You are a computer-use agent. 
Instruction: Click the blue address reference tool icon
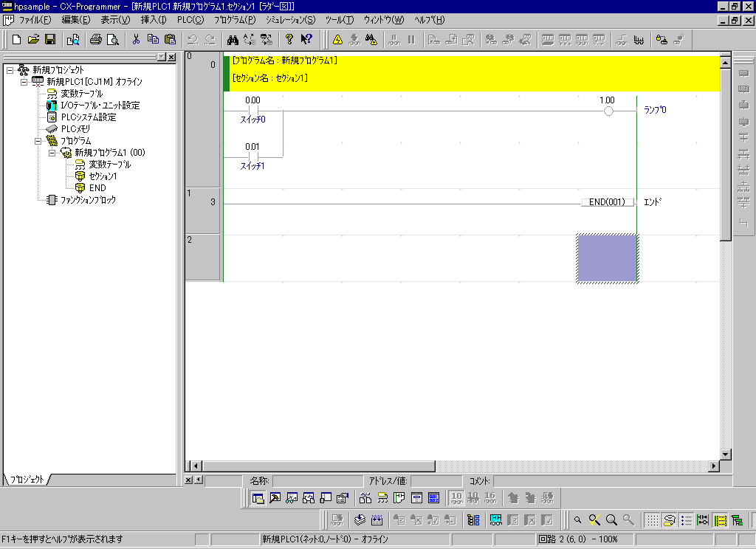click(433, 498)
